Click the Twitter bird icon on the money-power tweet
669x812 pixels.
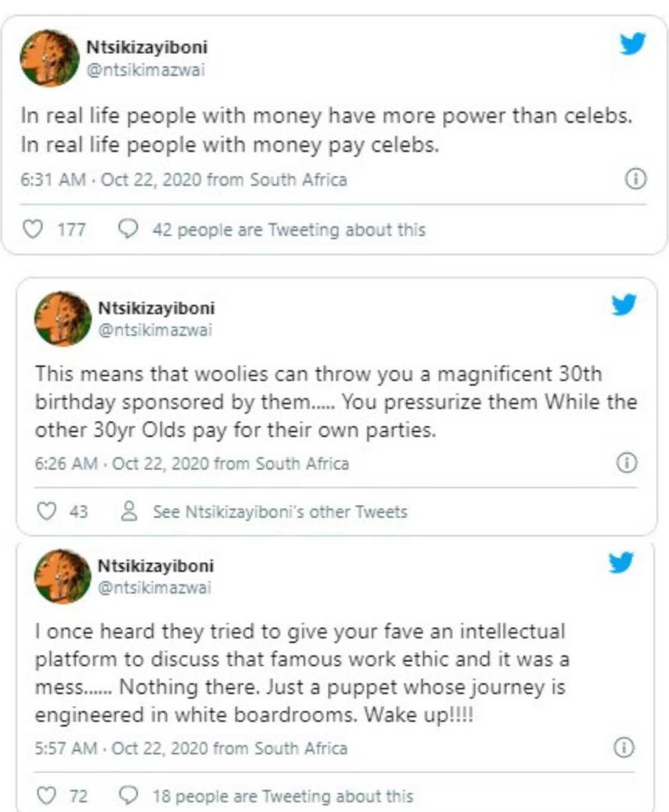[x=632, y=44]
